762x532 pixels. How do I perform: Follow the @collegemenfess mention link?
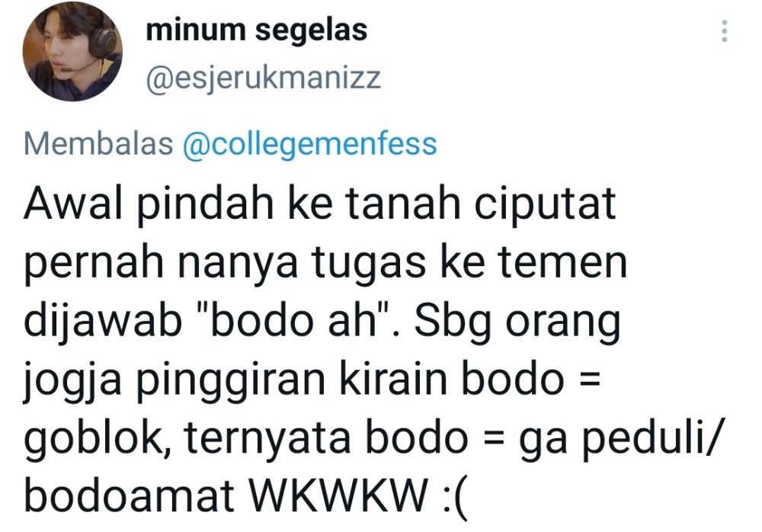click(x=310, y=144)
